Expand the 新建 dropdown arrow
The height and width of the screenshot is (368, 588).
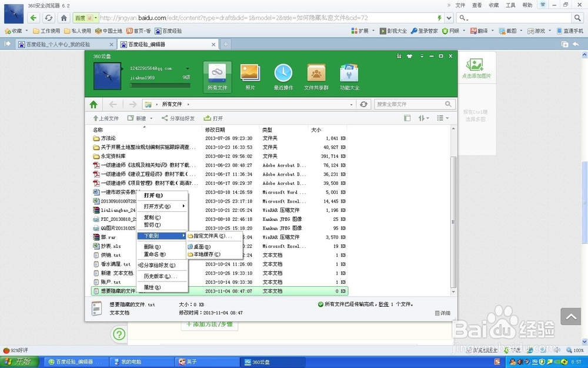pos(151,118)
